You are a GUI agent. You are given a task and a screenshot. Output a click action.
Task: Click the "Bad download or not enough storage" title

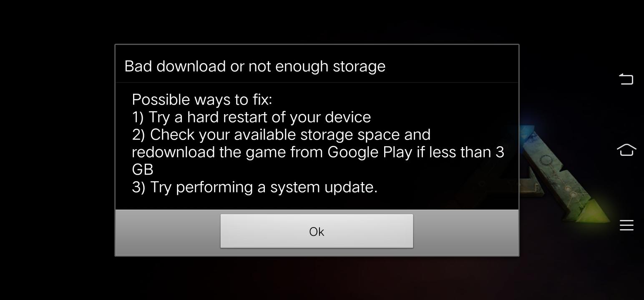click(255, 66)
